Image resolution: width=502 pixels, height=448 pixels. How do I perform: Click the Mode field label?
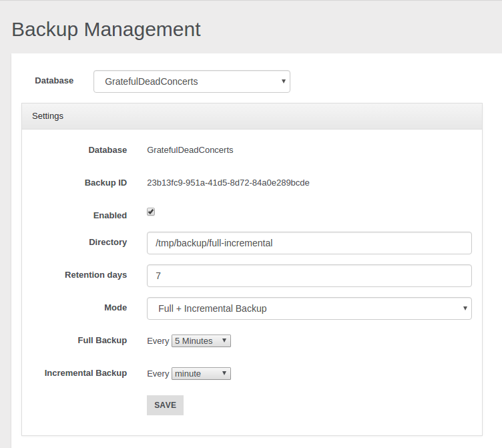click(115, 307)
